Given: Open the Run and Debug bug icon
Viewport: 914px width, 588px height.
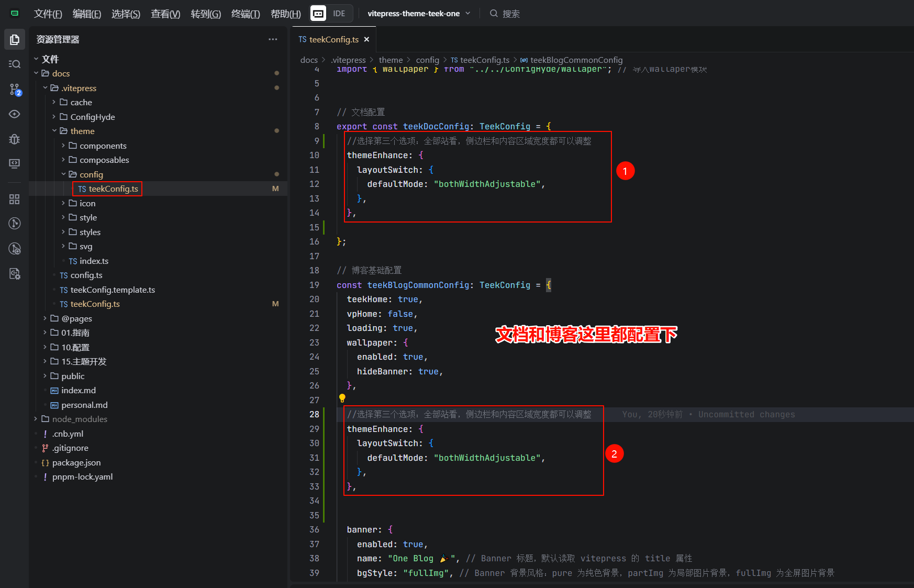Looking at the screenshot, I should (15, 139).
